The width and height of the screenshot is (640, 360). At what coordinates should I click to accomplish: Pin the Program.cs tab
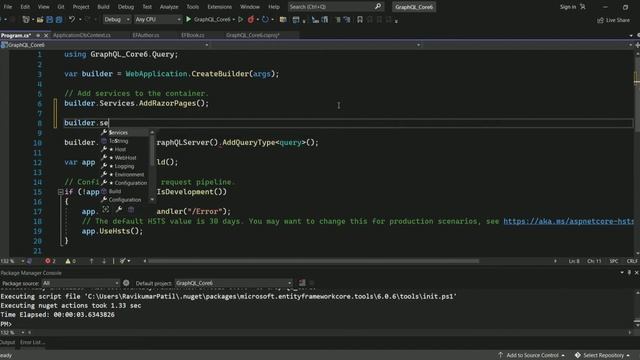click(x=38, y=36)
